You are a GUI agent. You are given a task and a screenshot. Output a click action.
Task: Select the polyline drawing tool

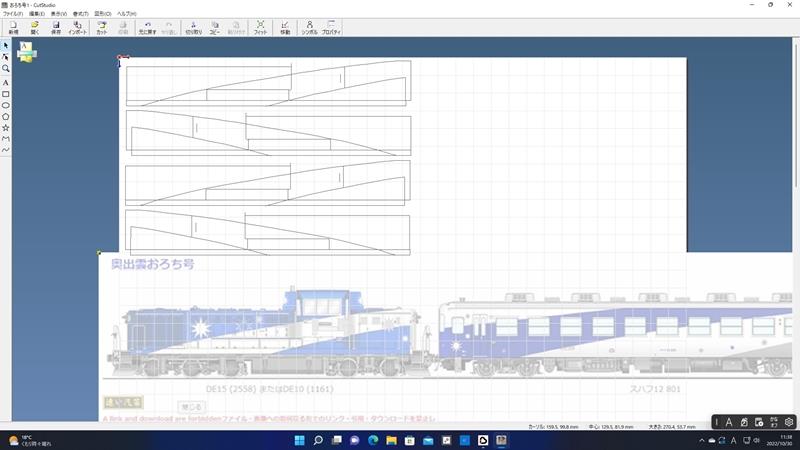click(x=6, y=139)
